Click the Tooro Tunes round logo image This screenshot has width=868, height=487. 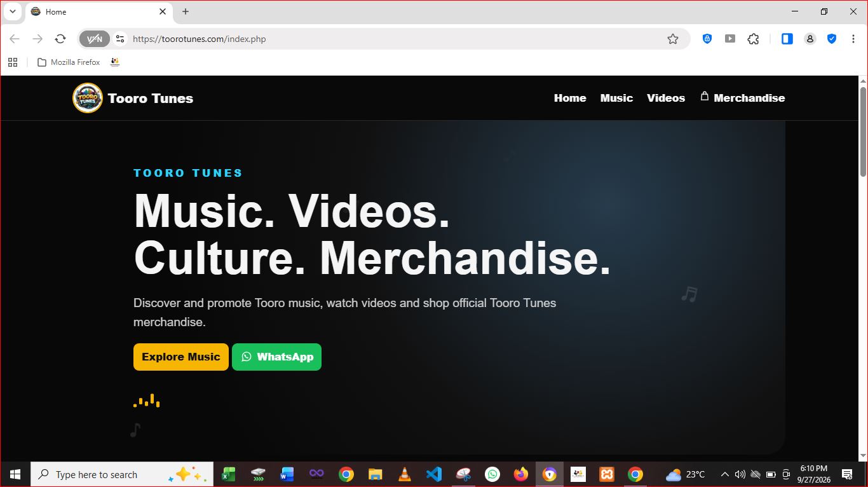[x=88, y=98]
